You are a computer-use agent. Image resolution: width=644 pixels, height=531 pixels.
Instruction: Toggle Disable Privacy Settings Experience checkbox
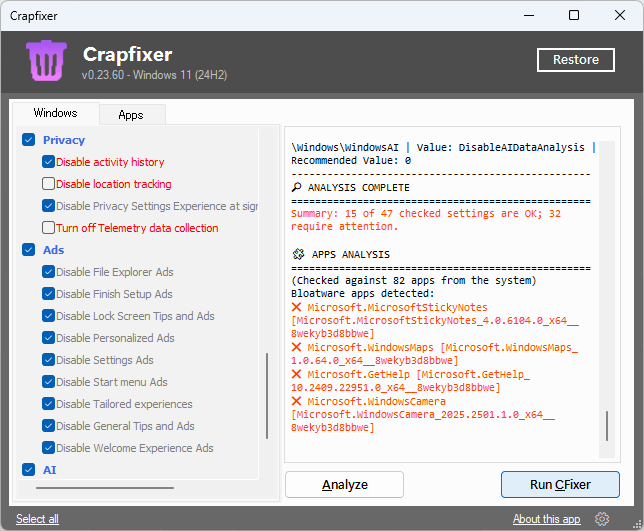tap(48, 206)
